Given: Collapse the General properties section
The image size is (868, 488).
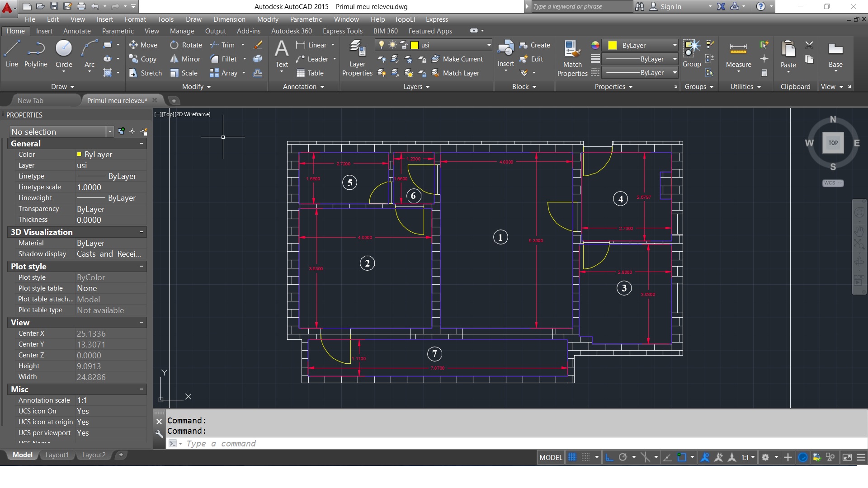Looking at the screenshot, I should click(142, 143).
